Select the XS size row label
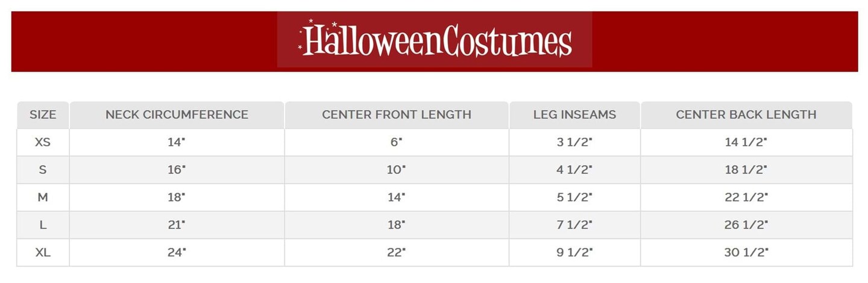 pos(43,142)
